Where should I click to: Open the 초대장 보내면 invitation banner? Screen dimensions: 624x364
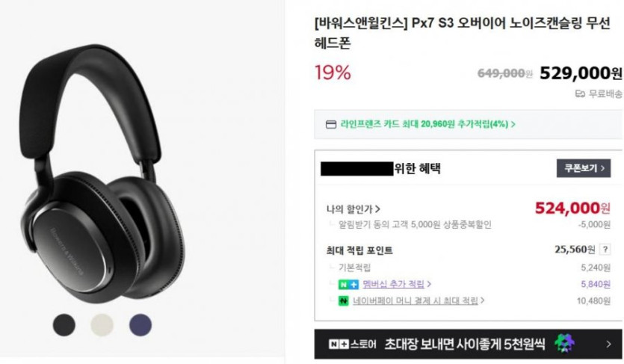(x=468, y=344)
